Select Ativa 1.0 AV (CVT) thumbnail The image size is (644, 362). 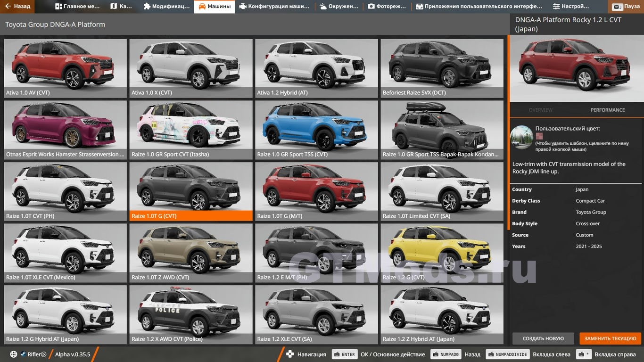point(66,68)
